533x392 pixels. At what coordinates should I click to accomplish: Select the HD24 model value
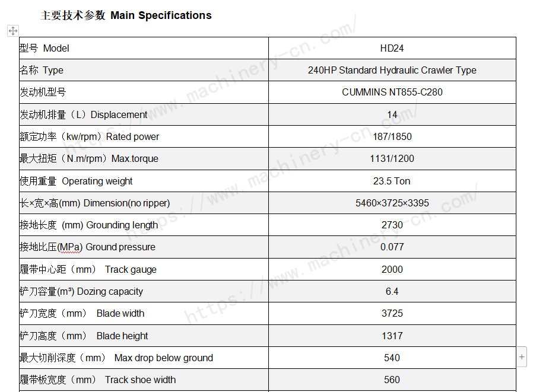[x=392, y=48]
